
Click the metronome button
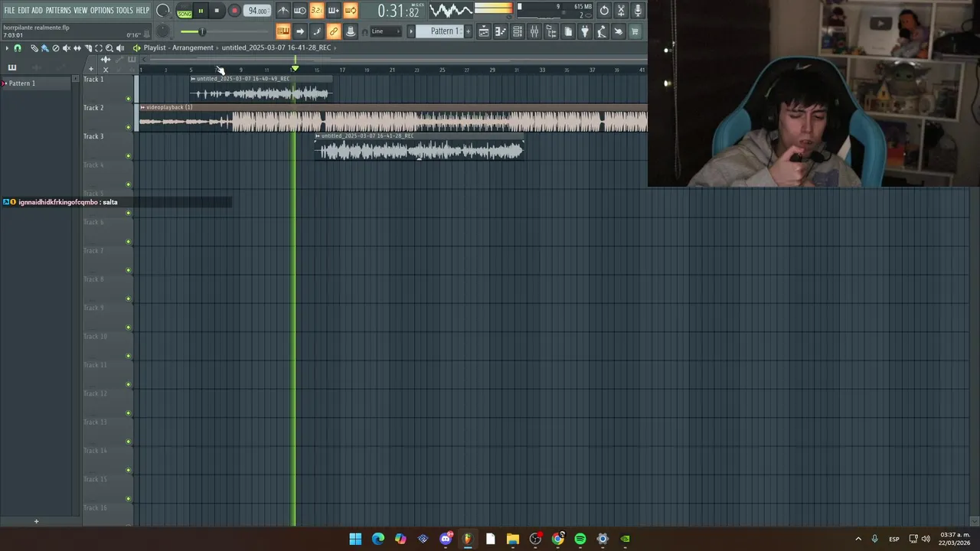coord(283,10)
